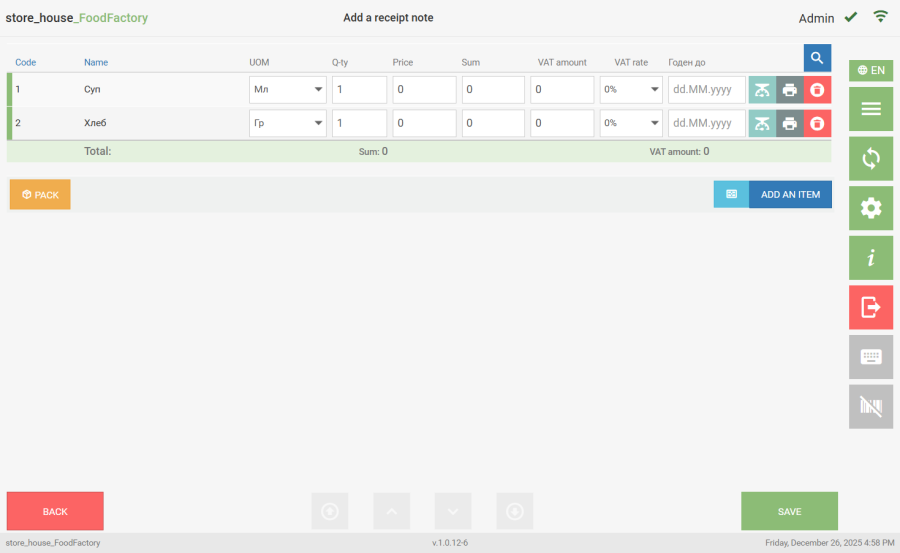The image size is (900, 553).
Task: Open UOM dropdown for Суп row
Action: [x=288, y=90]
